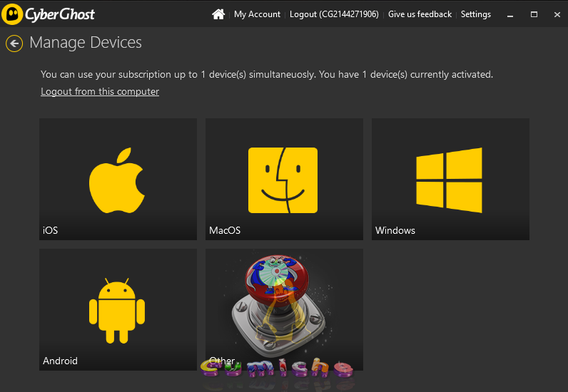Open Give us feedback
The image size is (568, 392).
420,14
